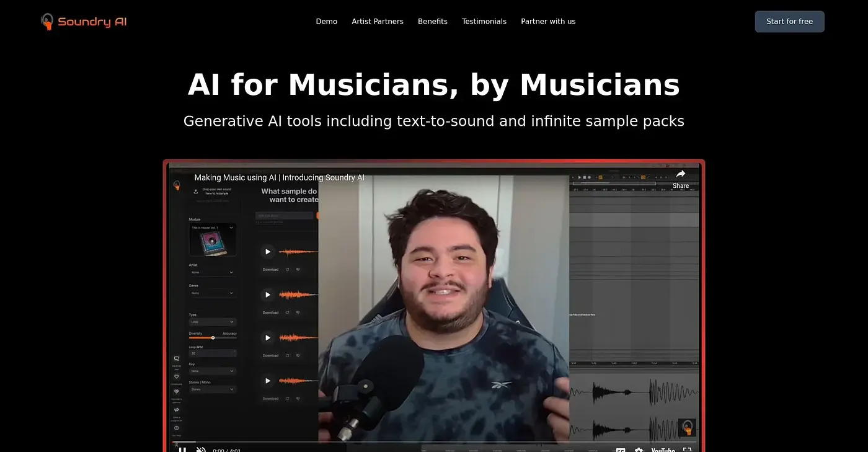Click regenerate icon beside first Download
The width and height of the screenshot is (868, 452).
[x=288, y=270]
